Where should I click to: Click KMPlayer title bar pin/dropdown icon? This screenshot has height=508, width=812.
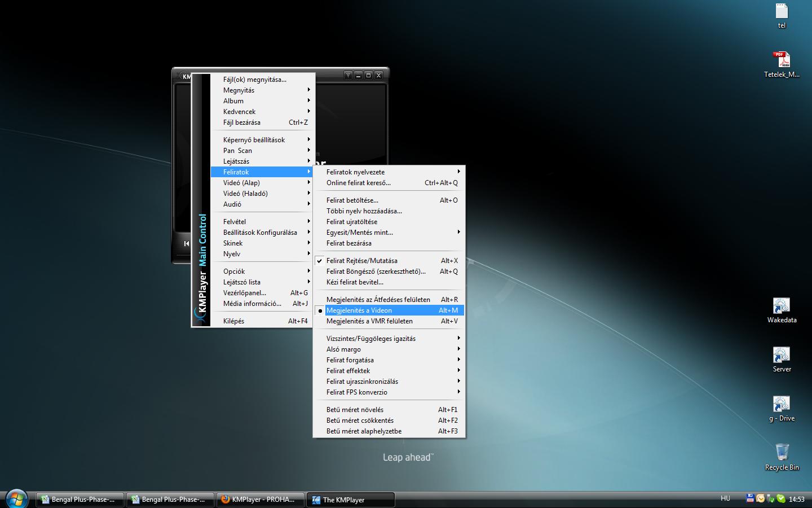coord(348,75)
